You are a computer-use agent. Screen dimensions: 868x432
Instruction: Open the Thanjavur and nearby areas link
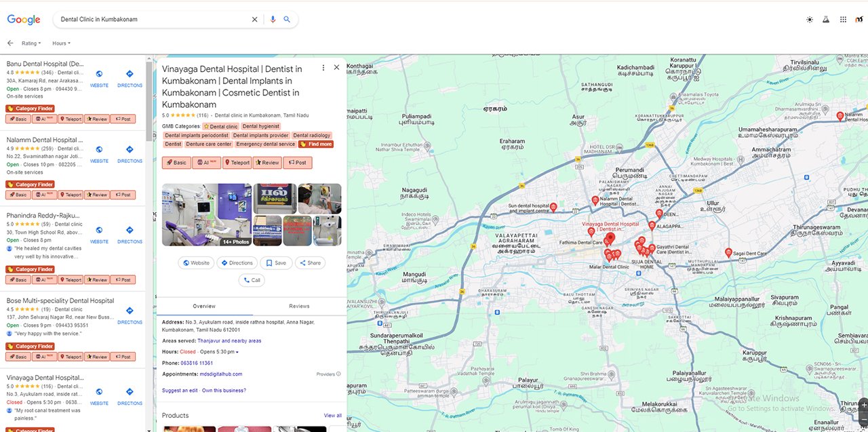pyautogui.click(x=229, y=340)
